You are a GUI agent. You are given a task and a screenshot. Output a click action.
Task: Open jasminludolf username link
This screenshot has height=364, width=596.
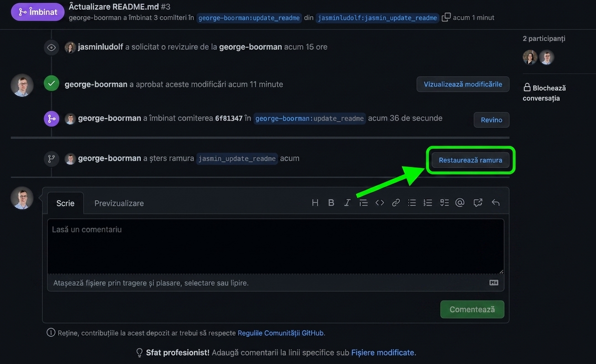click(x=101, y=47)
